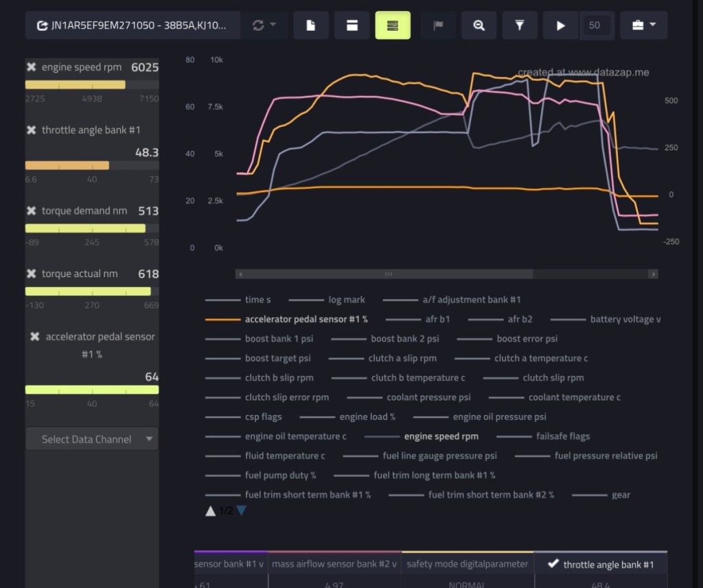Click the zoom out magnifier icon
The width and height of the screenshot is (703, 588).
[x=479, y=25]
